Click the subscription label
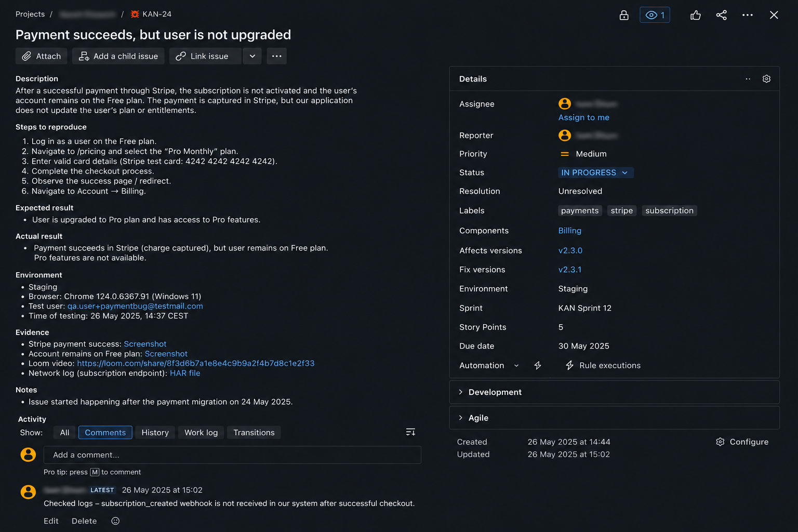Image resolution: width=798 pixels, height=532 pixels. click(x=669, y=210)
